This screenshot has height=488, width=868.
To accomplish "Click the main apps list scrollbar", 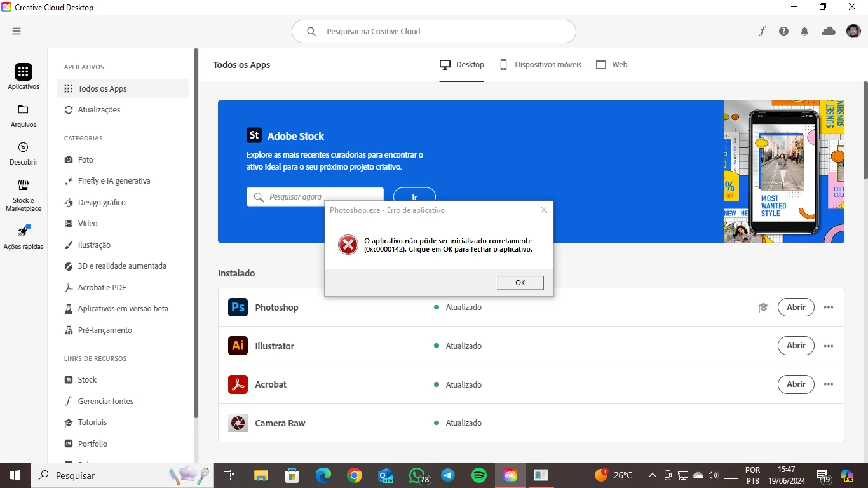I will [865, 130].
